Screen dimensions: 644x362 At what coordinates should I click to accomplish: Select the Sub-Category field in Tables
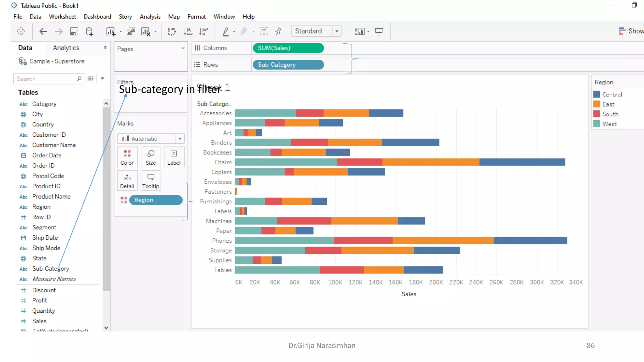(51, 269)
